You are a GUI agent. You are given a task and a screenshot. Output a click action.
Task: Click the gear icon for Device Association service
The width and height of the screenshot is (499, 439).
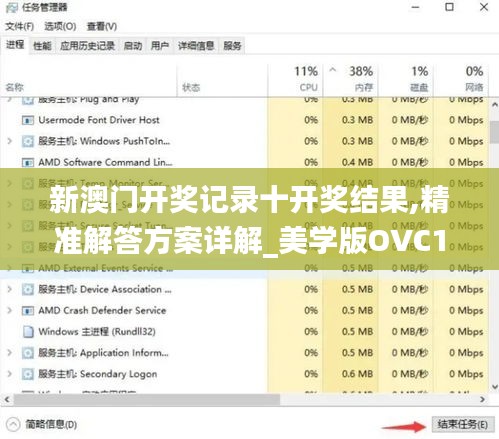point(28,289)
